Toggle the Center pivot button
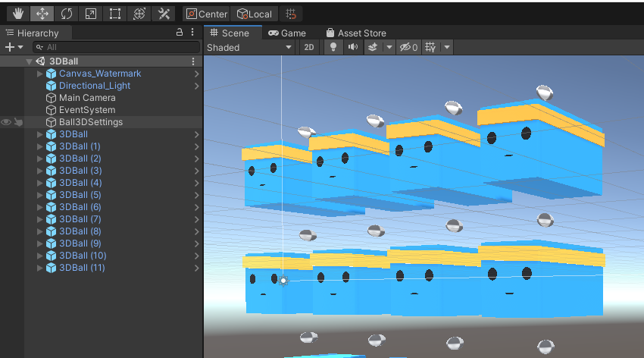 pyautogui.click(x=207, y=14)
